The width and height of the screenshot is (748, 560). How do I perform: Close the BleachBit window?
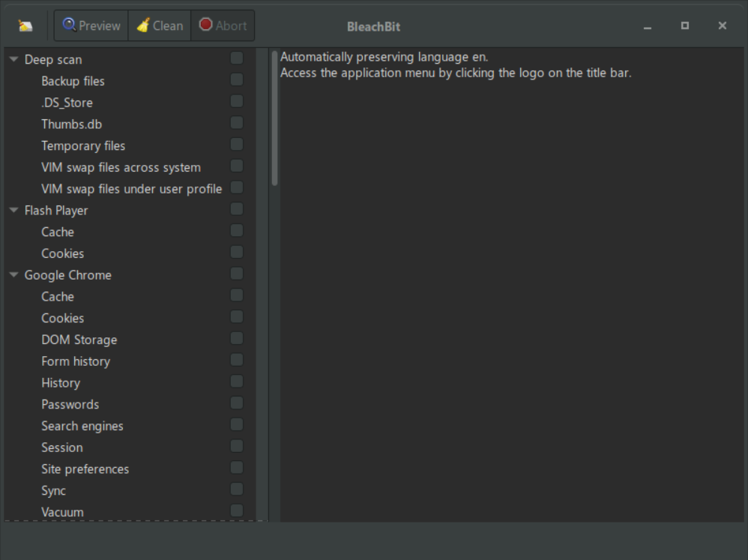coord(723,25)
